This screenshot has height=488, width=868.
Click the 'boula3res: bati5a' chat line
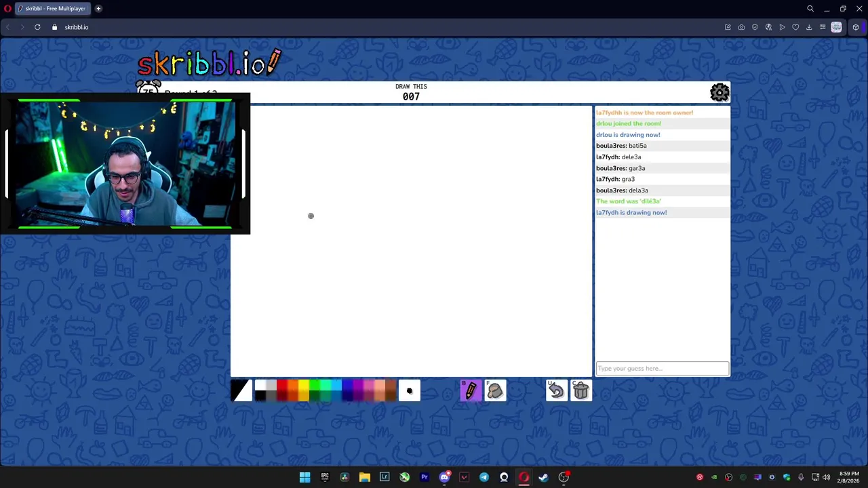[x=621, y=146]
